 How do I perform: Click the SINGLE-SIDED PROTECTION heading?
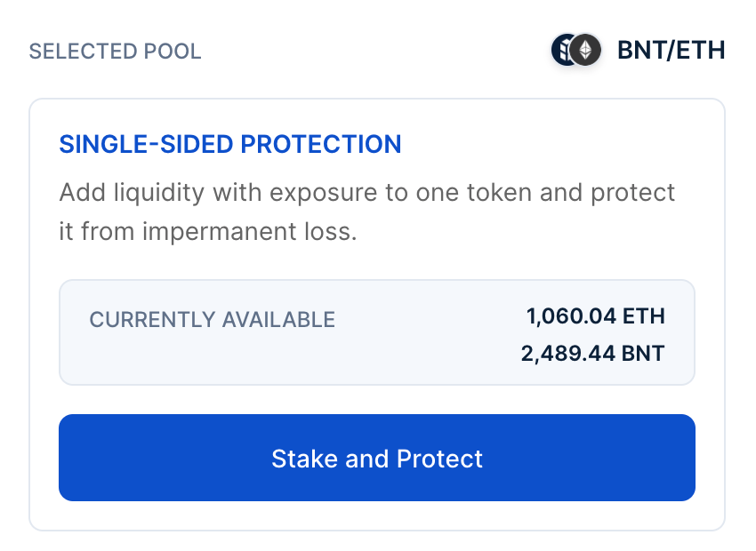click(229, 143)
